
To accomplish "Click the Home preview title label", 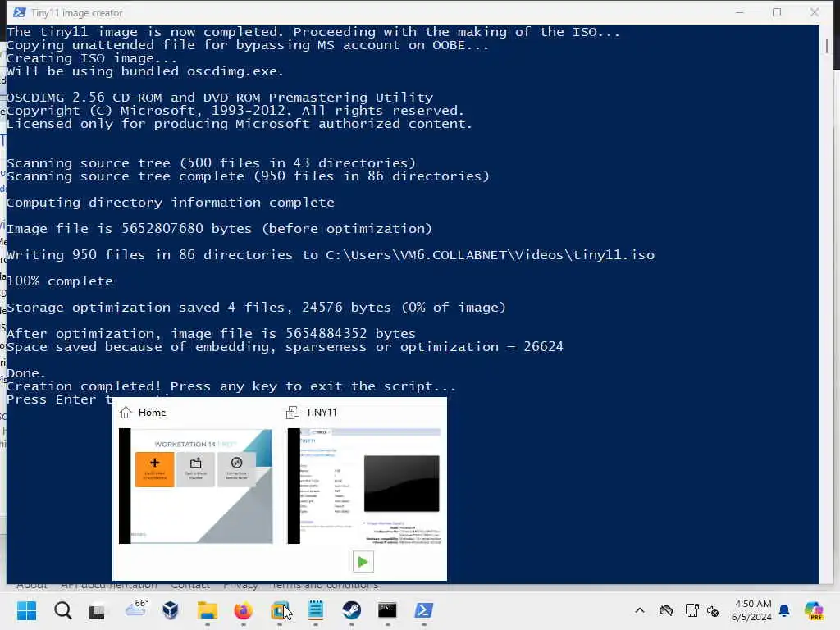I will [152, 413].
